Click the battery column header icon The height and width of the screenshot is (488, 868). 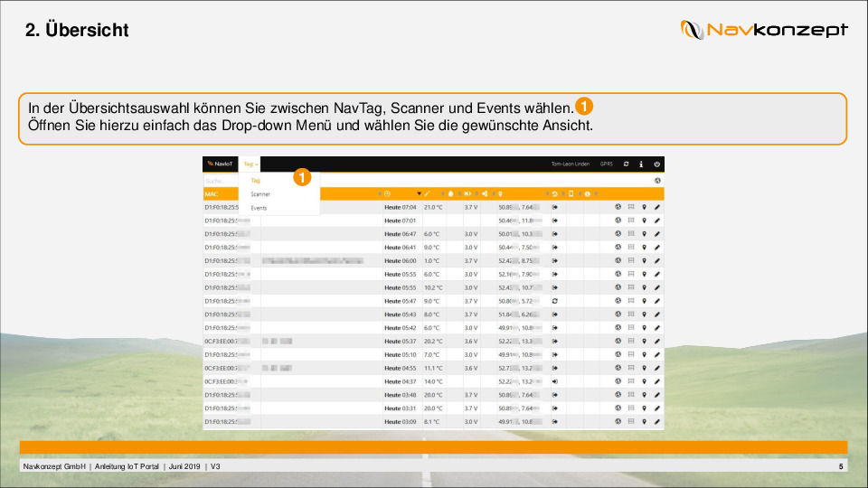pyautogui.click(x=467, y=193)
